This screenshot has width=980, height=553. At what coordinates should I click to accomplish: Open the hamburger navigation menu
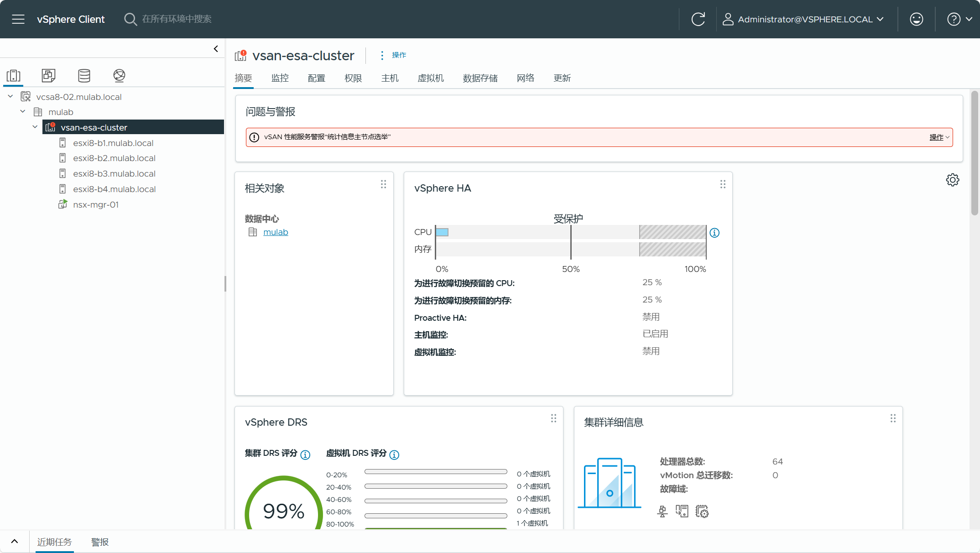(18, 19)
